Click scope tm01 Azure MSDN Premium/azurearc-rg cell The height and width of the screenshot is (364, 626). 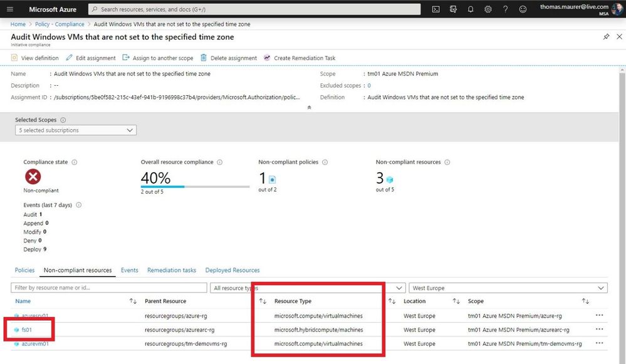coord(519,330)
